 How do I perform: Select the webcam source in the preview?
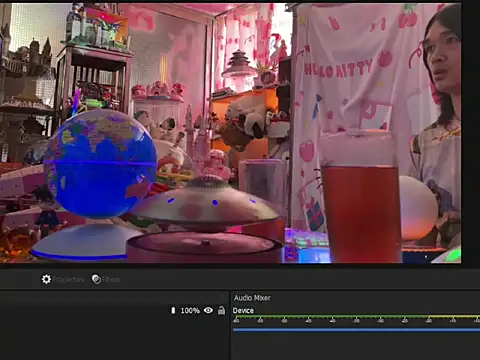tap(230, 133)
